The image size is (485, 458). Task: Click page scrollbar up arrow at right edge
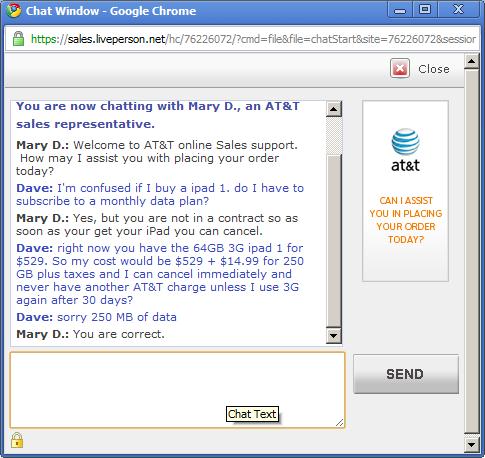[471, 61]
